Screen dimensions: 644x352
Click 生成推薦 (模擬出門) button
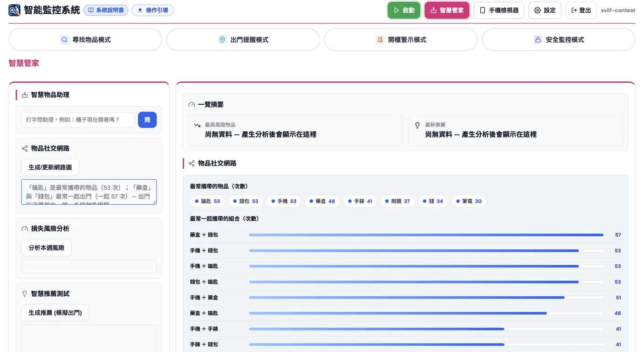click(x=55, y=313)
